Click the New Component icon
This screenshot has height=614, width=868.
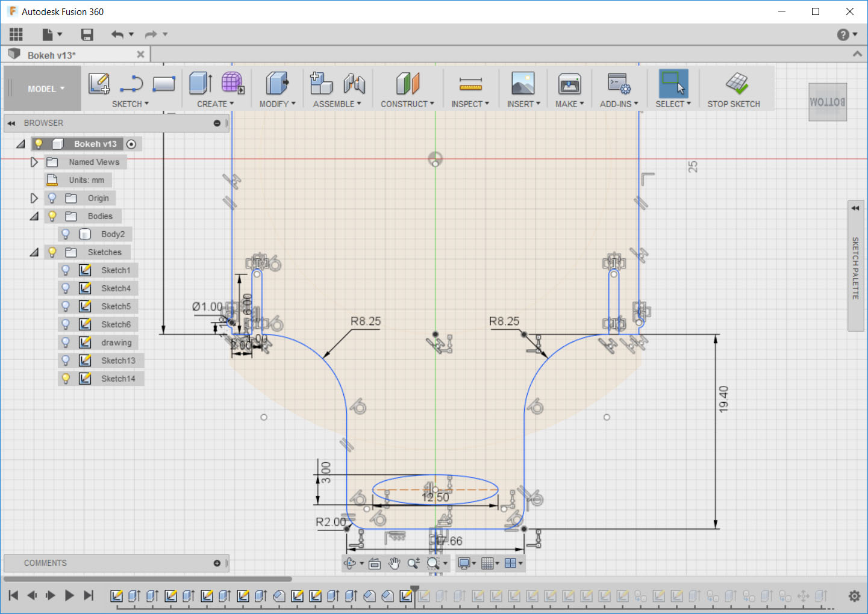point(321,84)
